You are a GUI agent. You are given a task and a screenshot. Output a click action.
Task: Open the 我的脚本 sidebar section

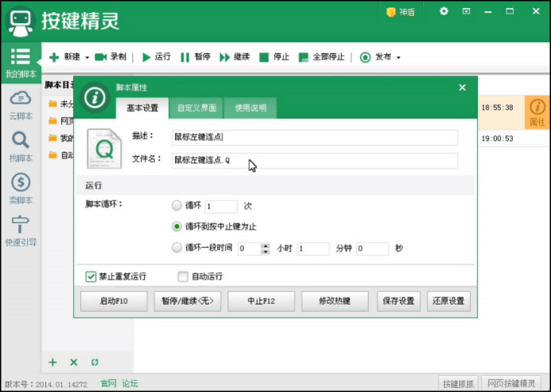21,64
